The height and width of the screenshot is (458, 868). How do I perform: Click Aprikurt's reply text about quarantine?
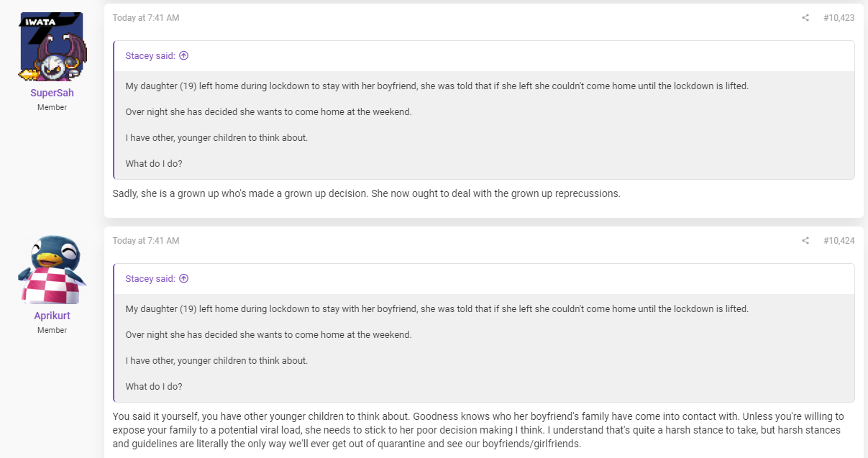point(478,430)
